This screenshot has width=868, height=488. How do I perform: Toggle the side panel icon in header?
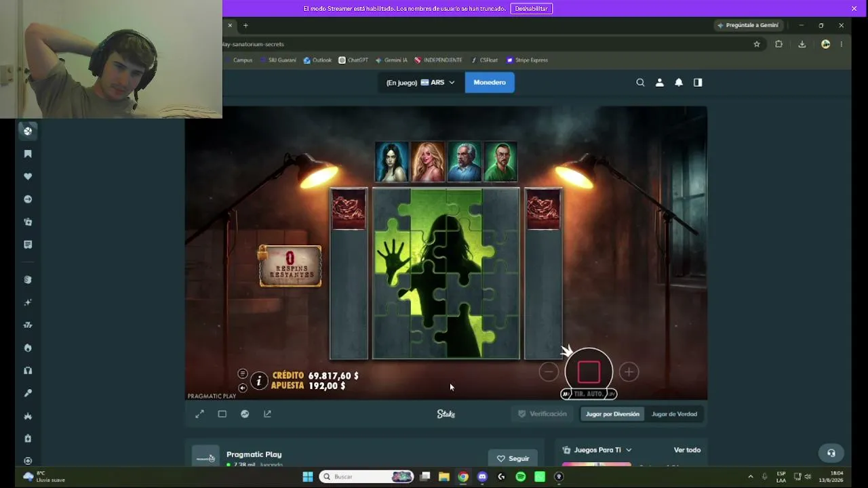tap(698, 83)
